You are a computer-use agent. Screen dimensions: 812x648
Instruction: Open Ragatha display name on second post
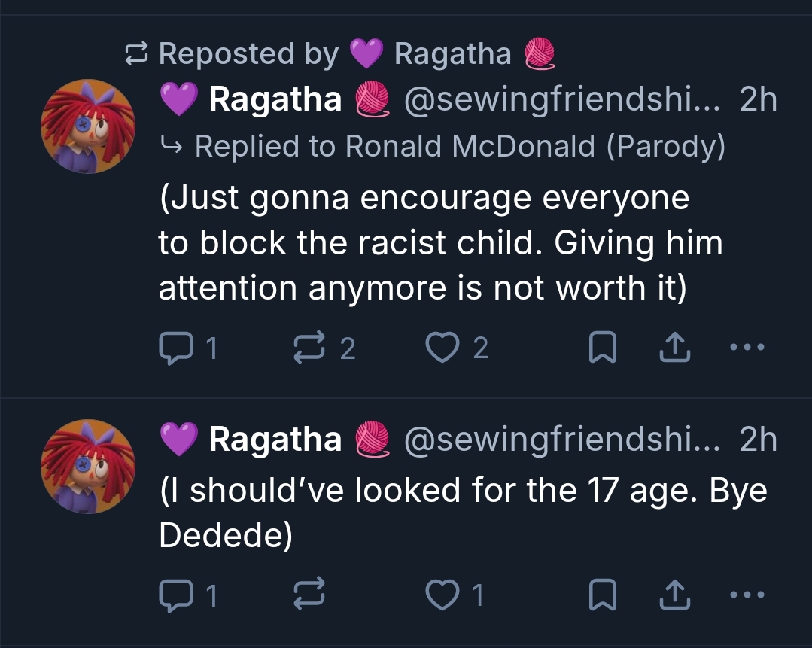tap(275, 440)
